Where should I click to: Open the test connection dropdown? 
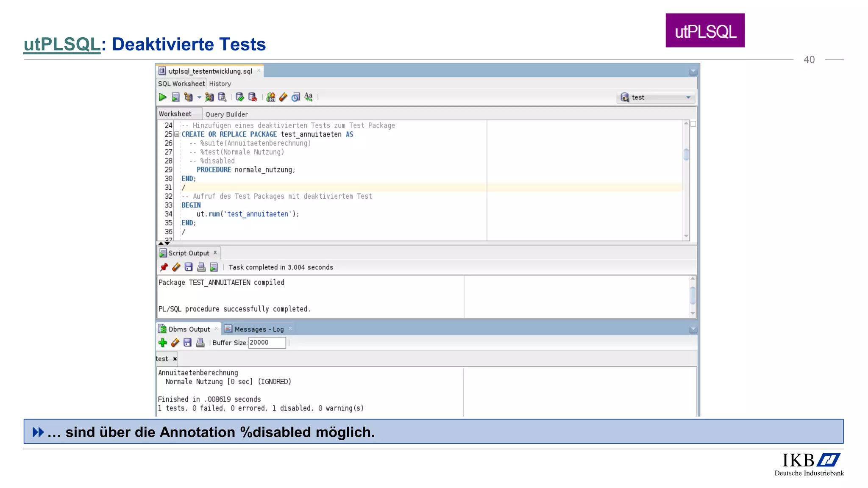coord(656,97)
